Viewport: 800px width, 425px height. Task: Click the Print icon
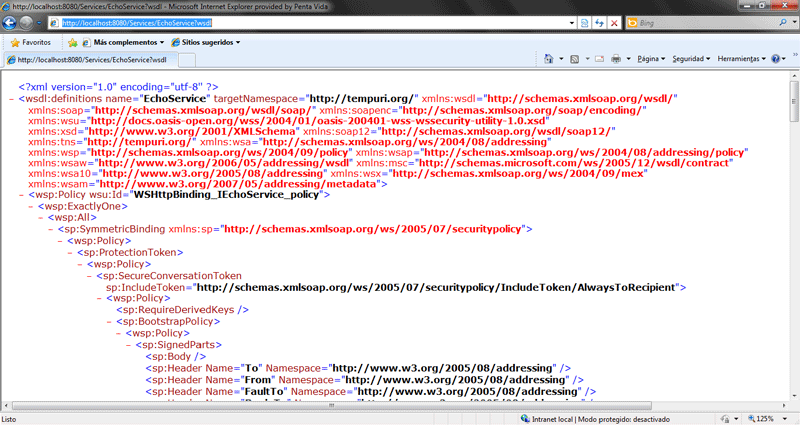point(616,59)
